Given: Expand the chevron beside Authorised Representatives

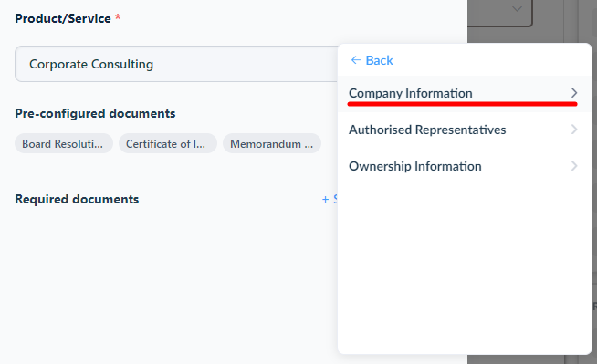Looking at the screenshot, I should coord(574,130).
